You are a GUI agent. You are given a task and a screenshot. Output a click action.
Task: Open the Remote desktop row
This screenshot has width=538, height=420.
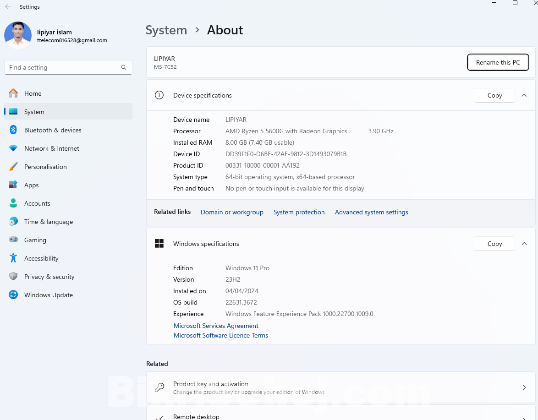(341, 413)
